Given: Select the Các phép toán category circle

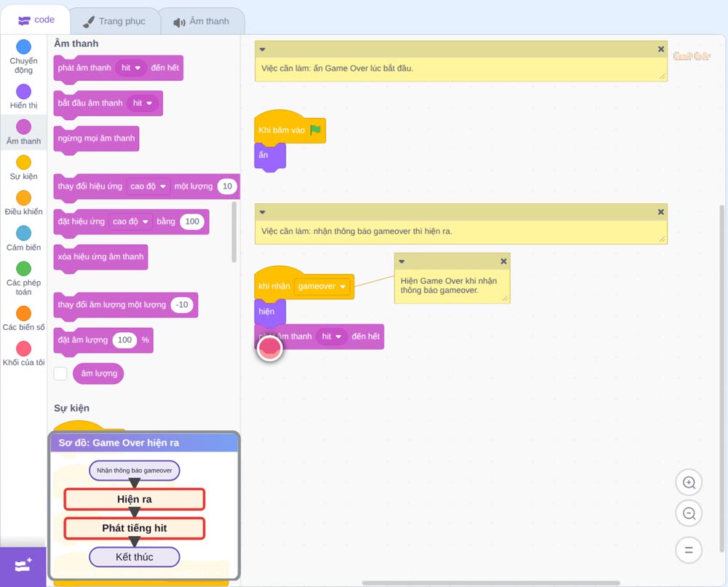Looking at the screenshot, I should coord(24,269).
